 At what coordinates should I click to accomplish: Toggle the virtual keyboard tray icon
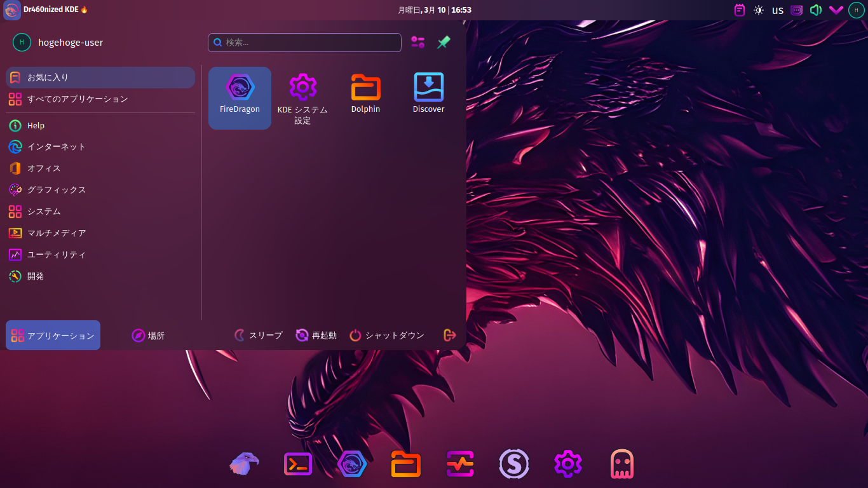click(x=796, y=10)
